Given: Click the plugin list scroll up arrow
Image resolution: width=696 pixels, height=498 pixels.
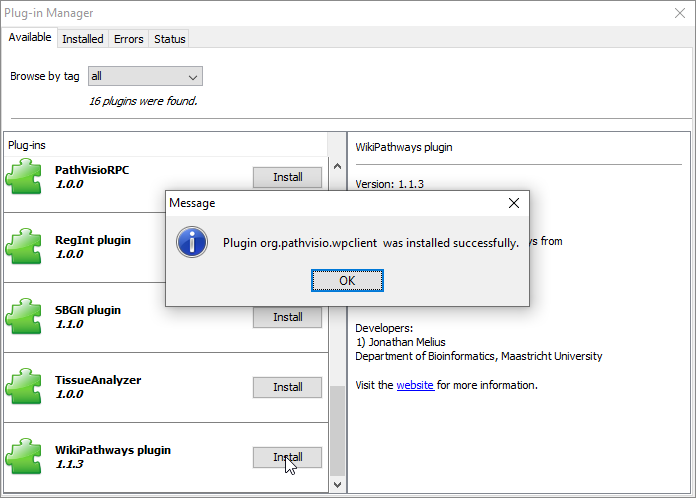Looking at the screenshot, I should [337, 166].
